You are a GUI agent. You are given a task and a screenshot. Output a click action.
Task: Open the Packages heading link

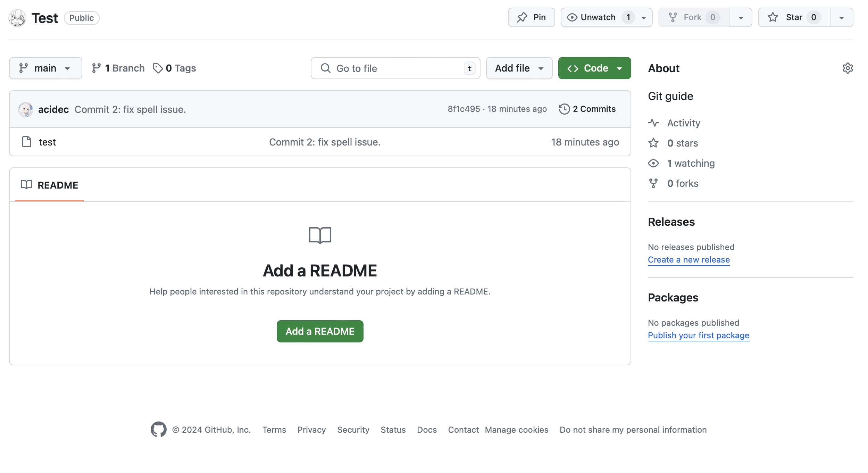(x=673, y=298)
